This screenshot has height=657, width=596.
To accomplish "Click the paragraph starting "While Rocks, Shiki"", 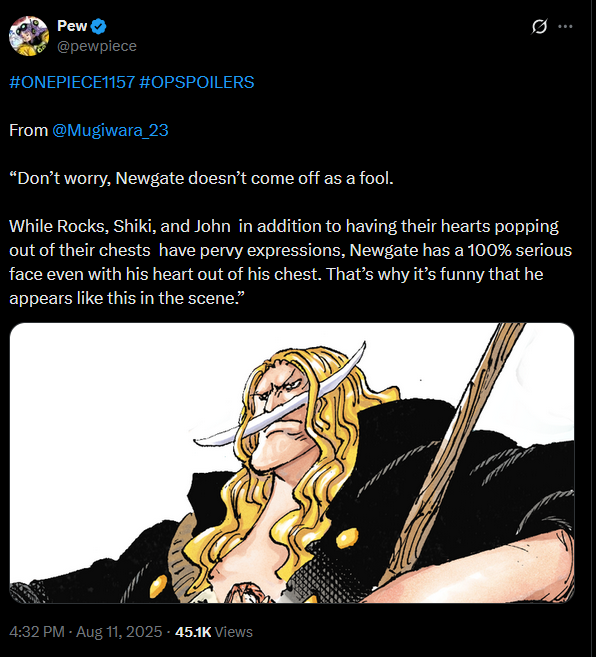I will [x=290, y=262].
